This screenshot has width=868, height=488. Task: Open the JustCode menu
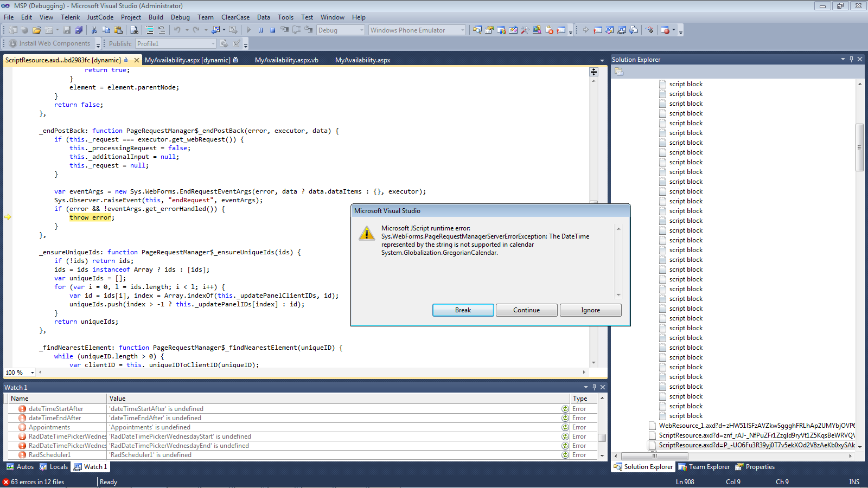coord(100,17)
